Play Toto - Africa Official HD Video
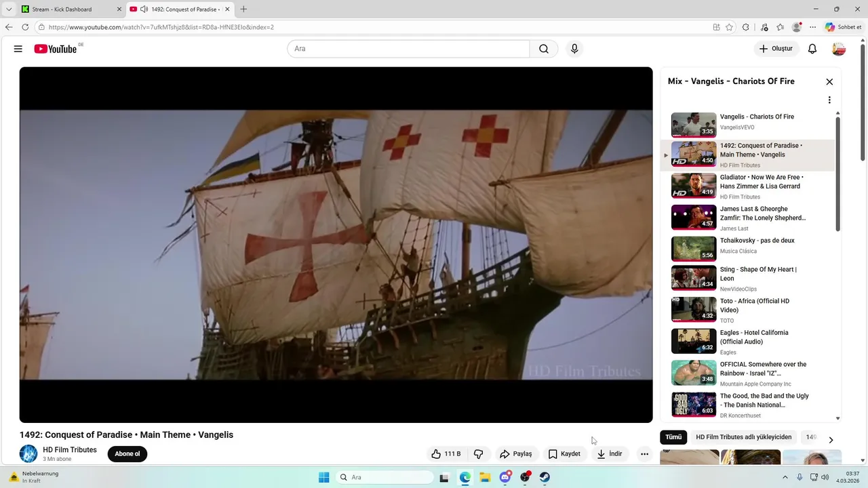 748,310
